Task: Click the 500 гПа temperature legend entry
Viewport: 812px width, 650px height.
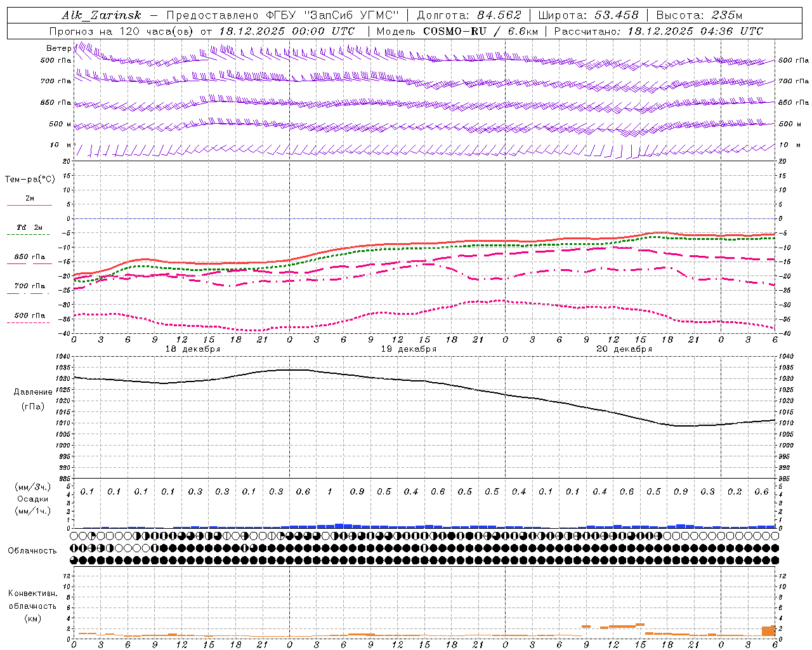Action: coord(30,315)
